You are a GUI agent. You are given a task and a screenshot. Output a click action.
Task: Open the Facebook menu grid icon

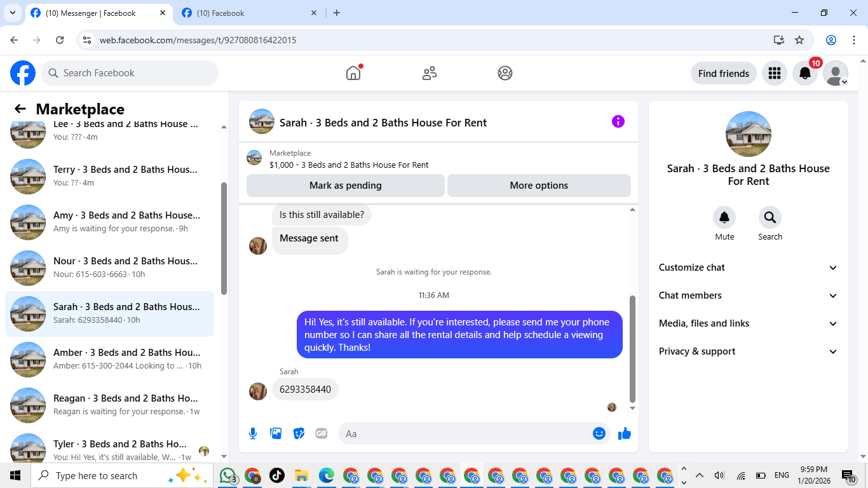coord(774,73)
